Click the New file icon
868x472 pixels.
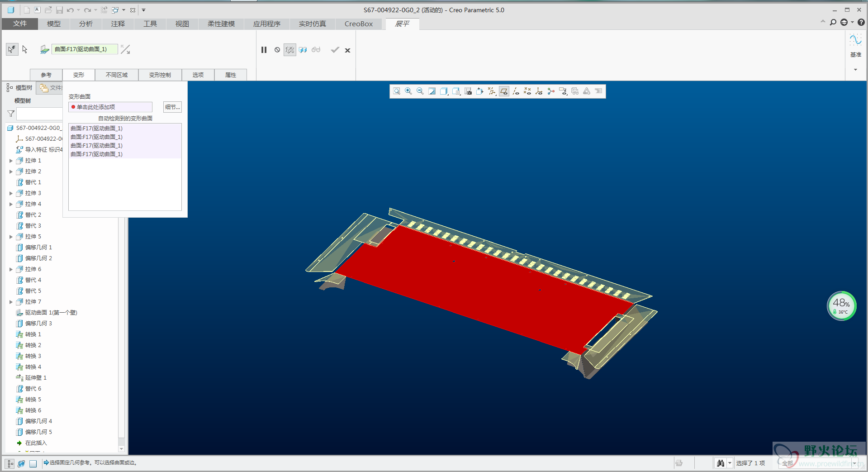(27, 10)
